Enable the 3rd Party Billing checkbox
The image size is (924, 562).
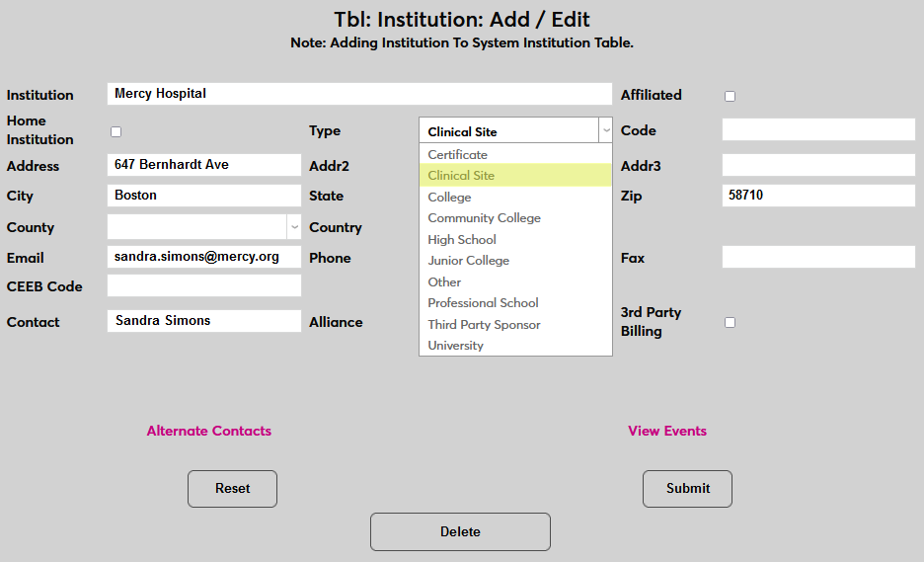(x=731, y=322)
